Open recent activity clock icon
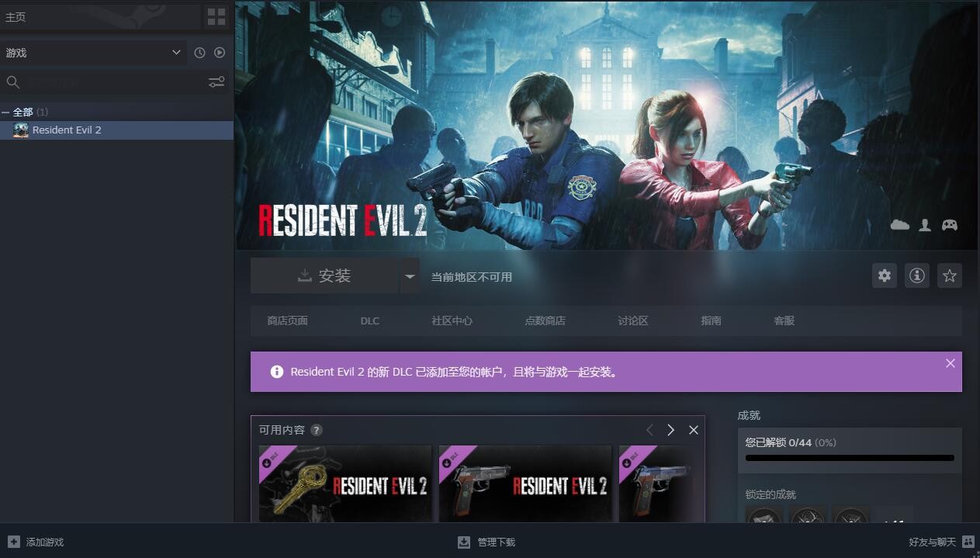980x558 pixels. pyautogui.click(x=199, y=53)
